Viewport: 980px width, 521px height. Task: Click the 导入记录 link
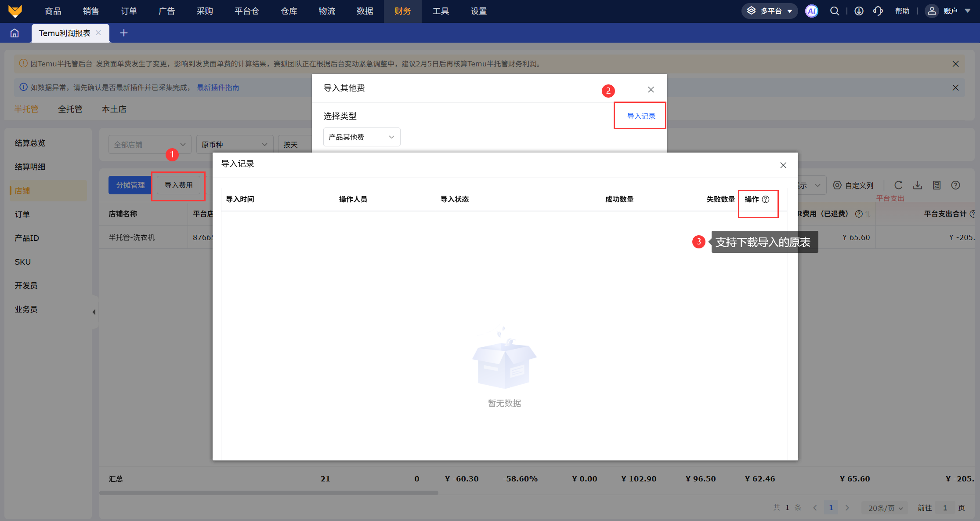(641, 116)
